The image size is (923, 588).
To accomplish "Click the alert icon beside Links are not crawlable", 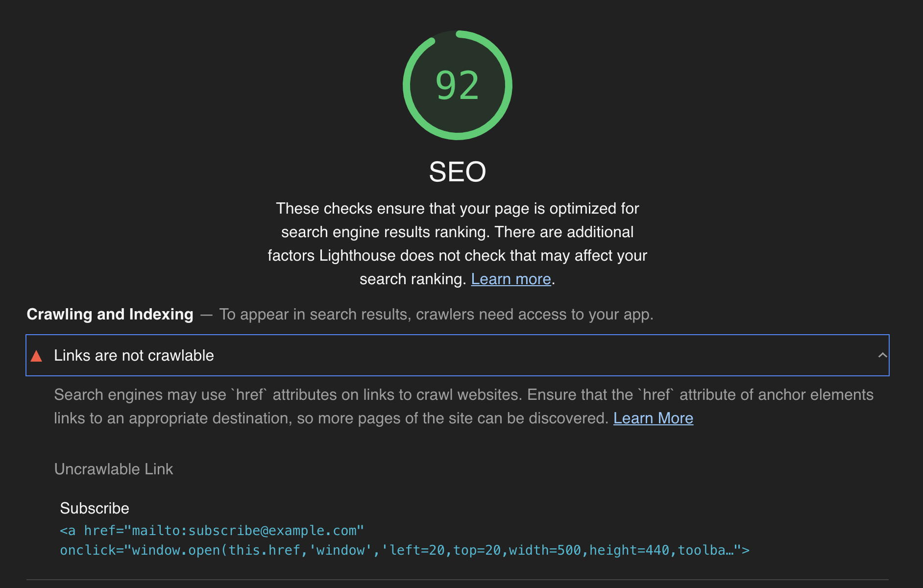I will [37, 356].
